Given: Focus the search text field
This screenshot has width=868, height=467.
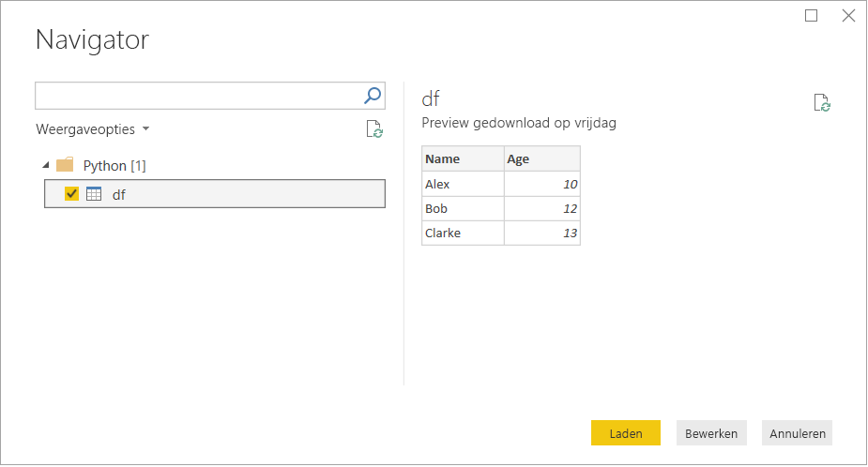Looking at the screenshot, I should pos(198,95).
